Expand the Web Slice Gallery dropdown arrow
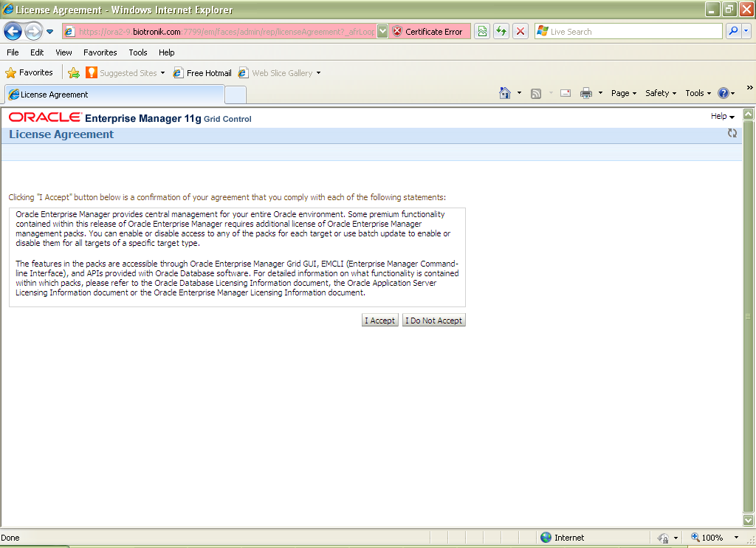 [x=318, y=73]
